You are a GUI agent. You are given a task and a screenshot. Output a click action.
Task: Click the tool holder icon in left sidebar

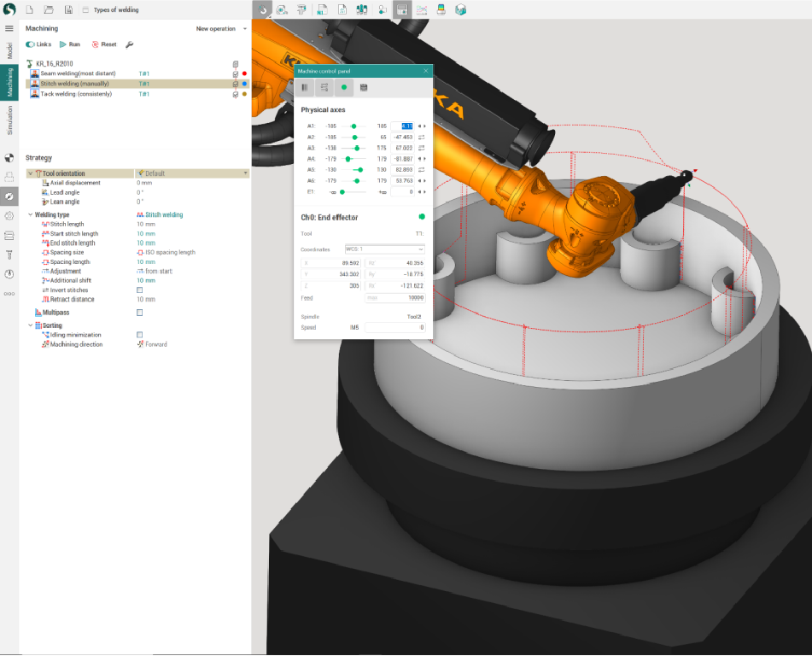click(9, 255)
